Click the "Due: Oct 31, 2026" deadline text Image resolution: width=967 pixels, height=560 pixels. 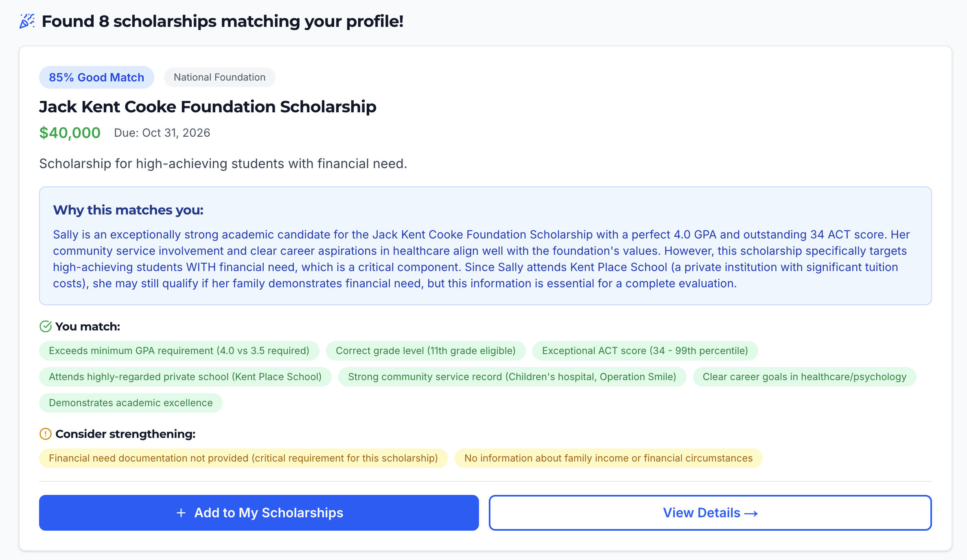162,133
